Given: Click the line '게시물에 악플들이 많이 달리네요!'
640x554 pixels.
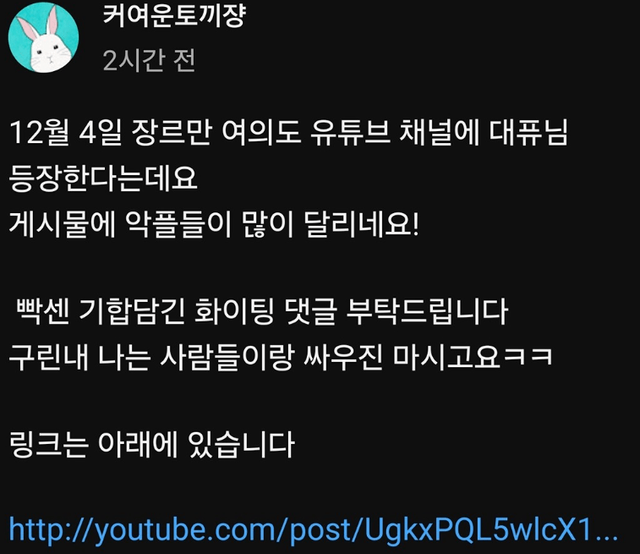Looking at the screenshot, I should click(214, 224).
